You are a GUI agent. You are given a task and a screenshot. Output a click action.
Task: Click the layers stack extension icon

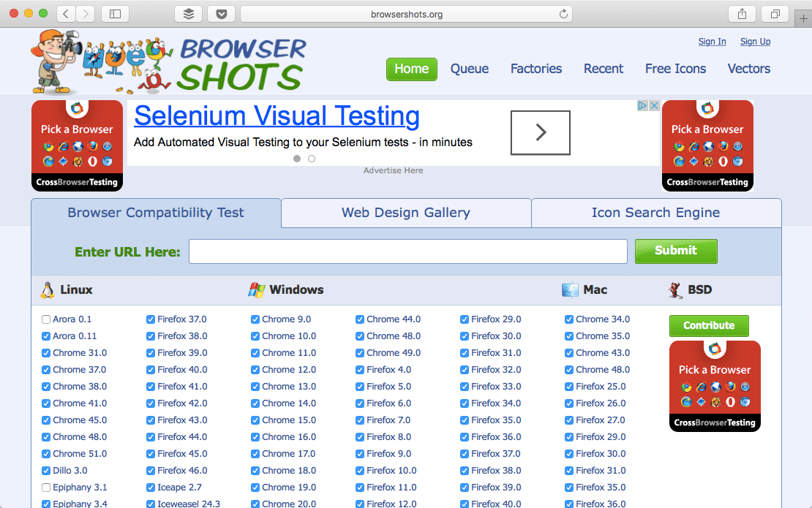(189, 14)
